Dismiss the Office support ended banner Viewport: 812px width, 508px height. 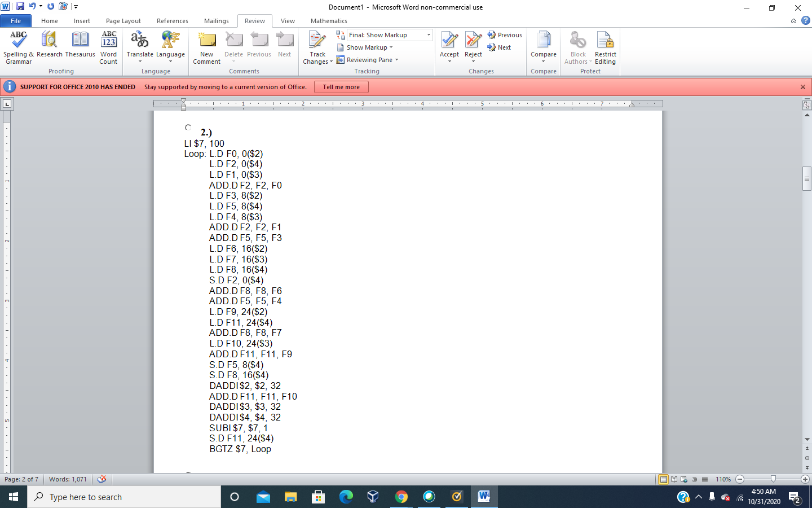click(803, 87)
